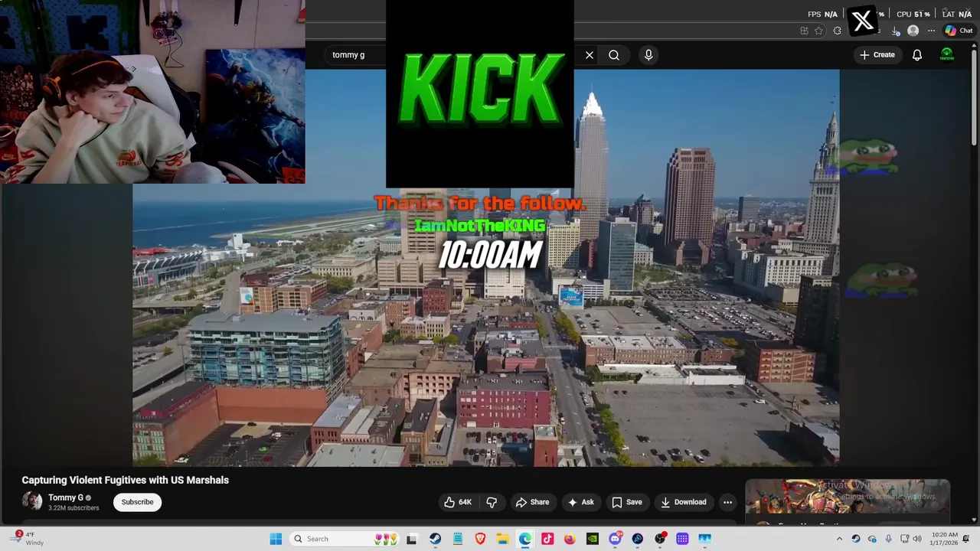
Task: Open the recommended video thumbnail
Action: 848,497
